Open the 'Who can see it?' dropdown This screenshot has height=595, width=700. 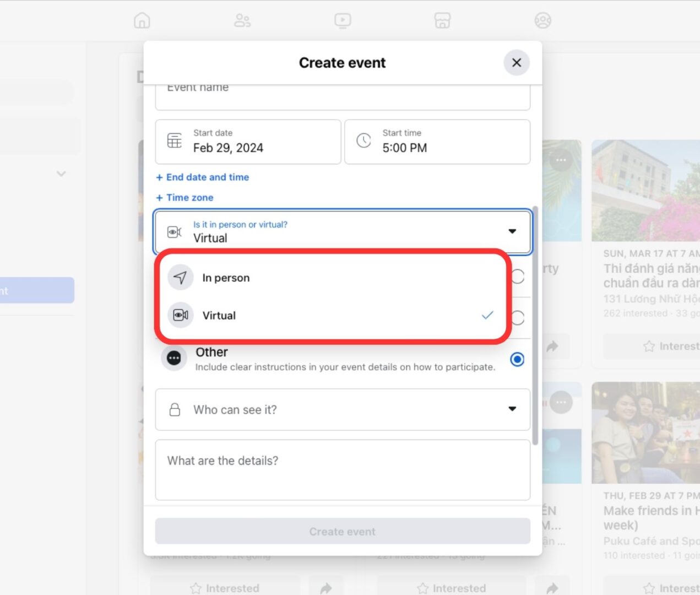343,409
